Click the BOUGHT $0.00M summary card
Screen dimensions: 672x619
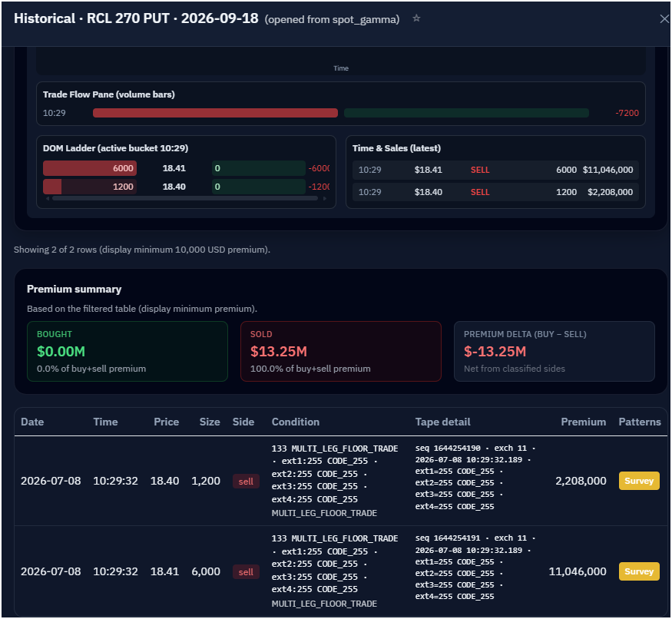pyautogui.click(x=127, y=351)
